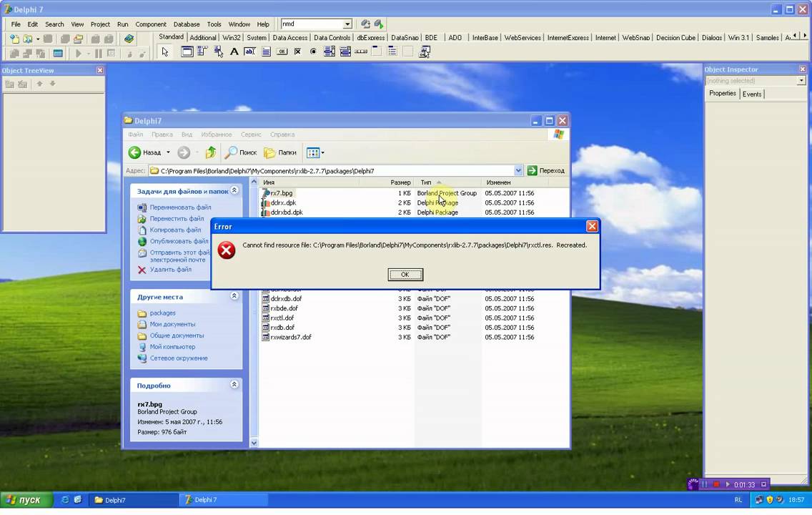Click the Копировать файл link
Image resolution: width=812 pixels, height=515 pixels.
point(175,230)
